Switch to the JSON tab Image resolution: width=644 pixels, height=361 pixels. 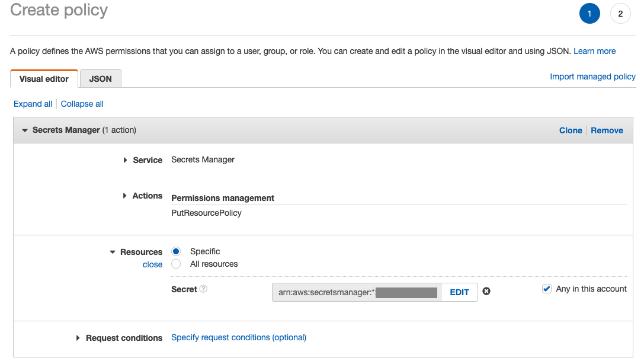(x=101, y=79)
